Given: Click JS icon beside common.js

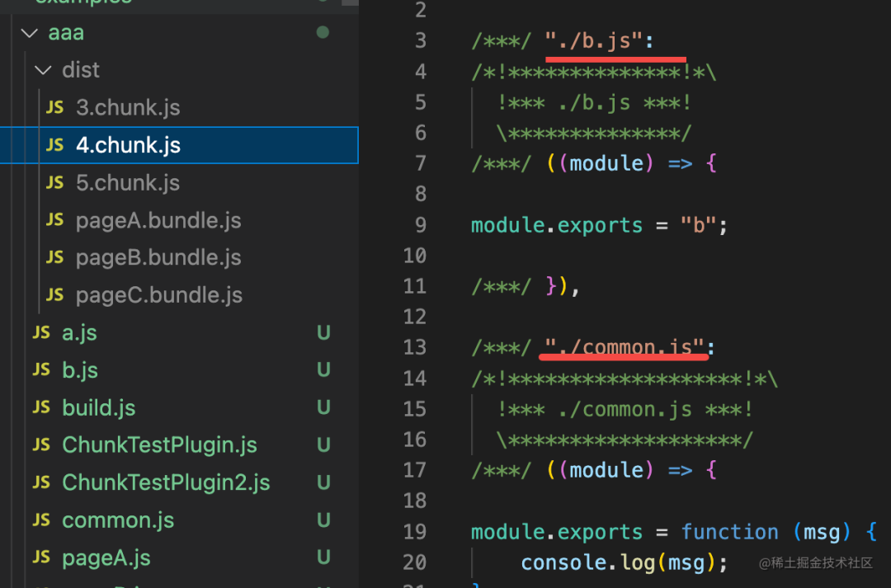Looking at the screenshot, I should coord(41,520).
